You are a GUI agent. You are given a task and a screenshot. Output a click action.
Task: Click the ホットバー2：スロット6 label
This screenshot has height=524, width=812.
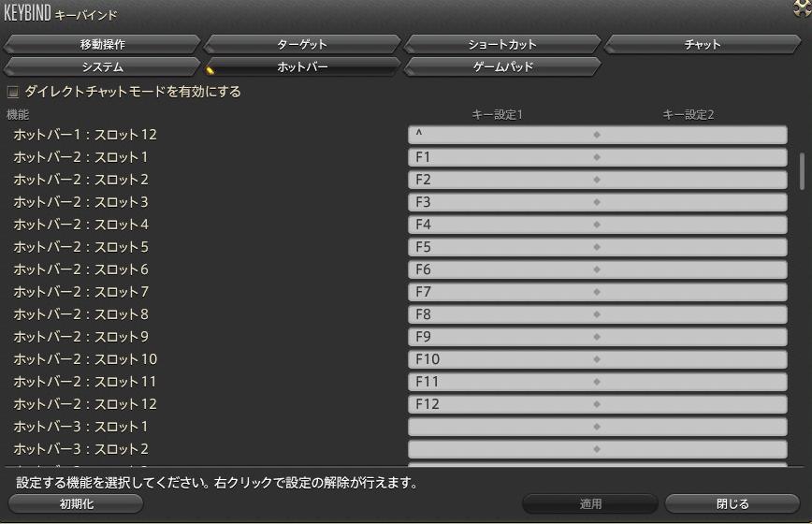80,269
